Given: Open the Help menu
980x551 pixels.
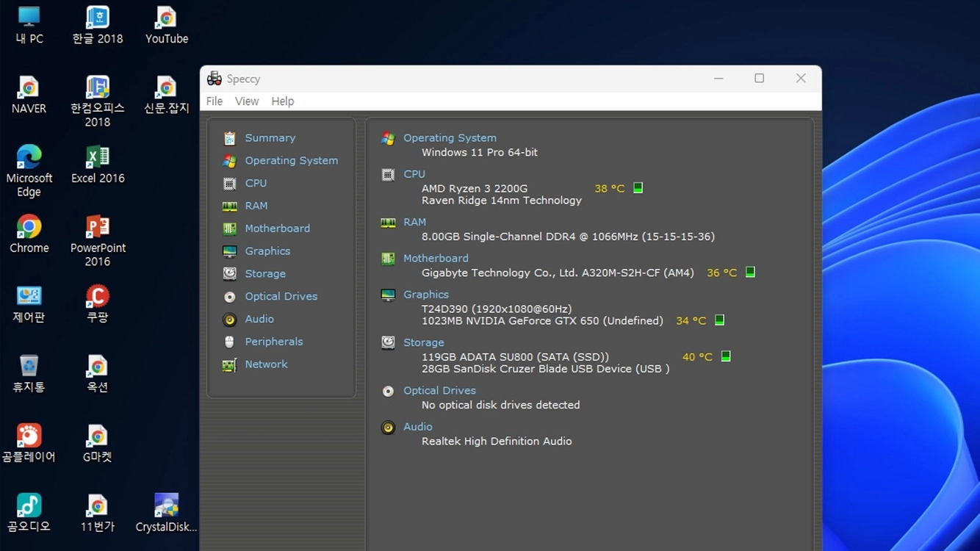Looking at the screenshot, I should pyautogui.click(x=283, y=101).
